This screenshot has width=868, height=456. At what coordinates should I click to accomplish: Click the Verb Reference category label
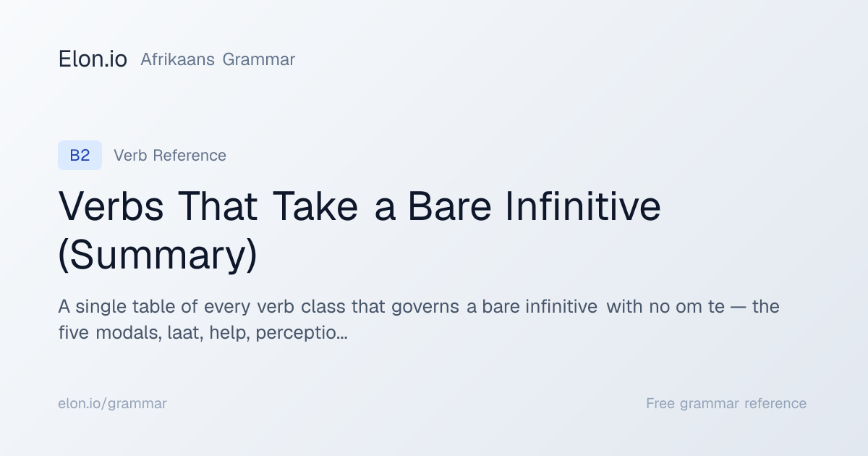coord(170,156)
